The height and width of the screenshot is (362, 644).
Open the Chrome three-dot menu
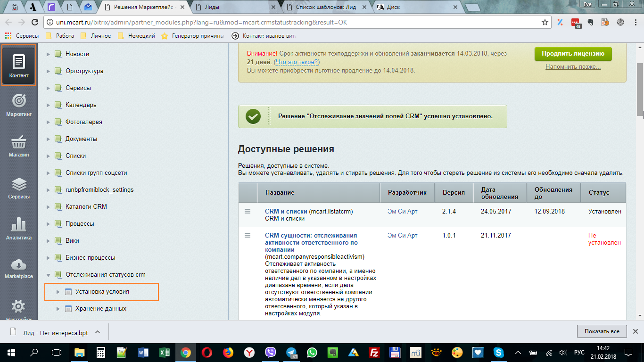pos(636,22)
